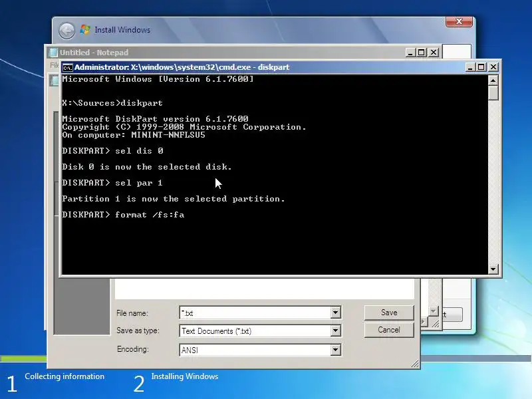Click 'On computer: MININT-NNFLSU5' line
532x399 pixels.
coord(134,135)
